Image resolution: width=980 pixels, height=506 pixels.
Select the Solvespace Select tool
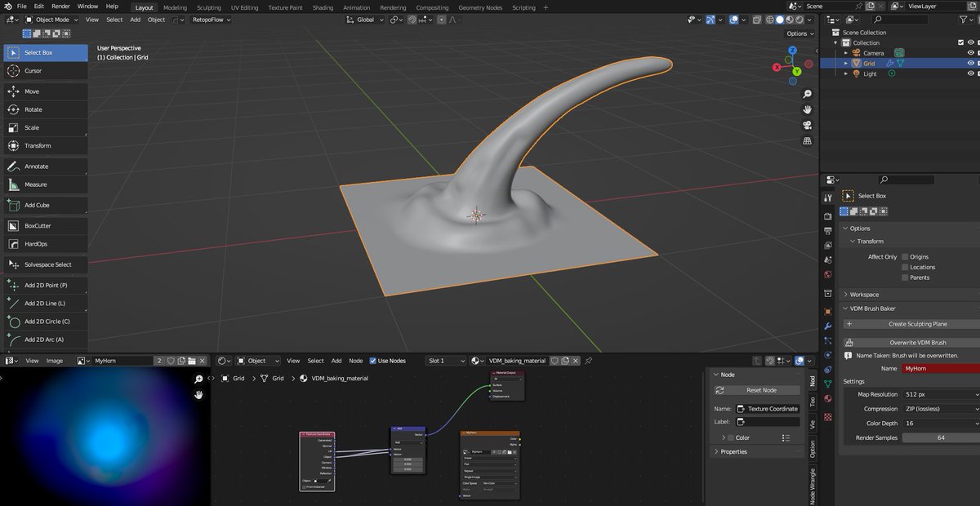(45, 264)
